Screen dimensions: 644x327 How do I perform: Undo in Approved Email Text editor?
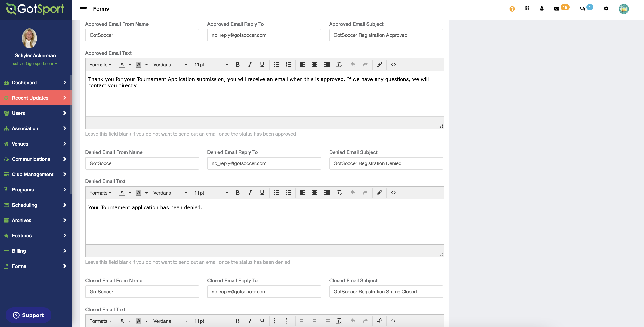(x=353, y=65)
